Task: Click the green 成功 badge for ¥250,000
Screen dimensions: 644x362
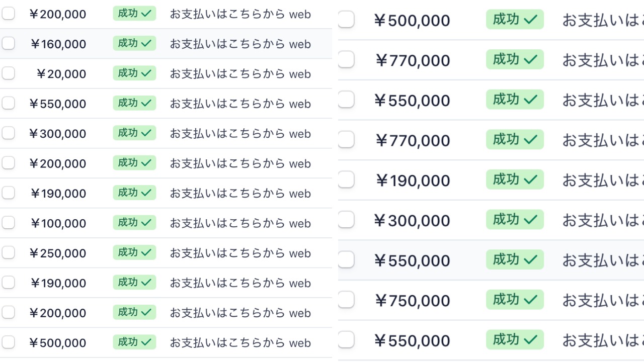Action: 134,252
